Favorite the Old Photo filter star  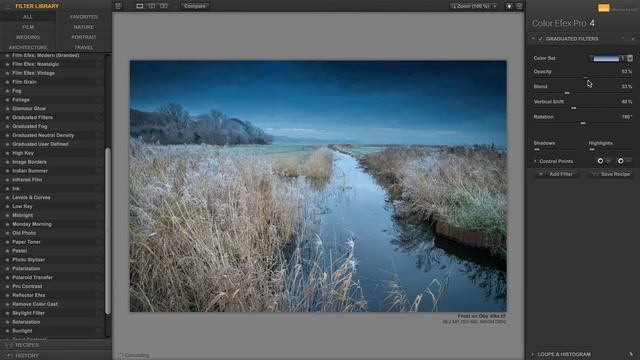(x=7, y=233)
